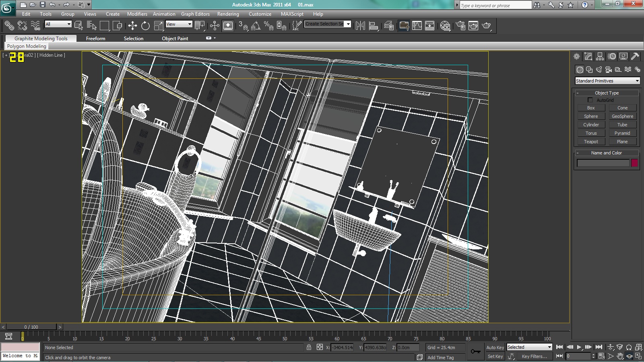The height and width of the screenshot is (362, 644).
Task: Open the Layer Manager
Action: (x=388, y=26)
